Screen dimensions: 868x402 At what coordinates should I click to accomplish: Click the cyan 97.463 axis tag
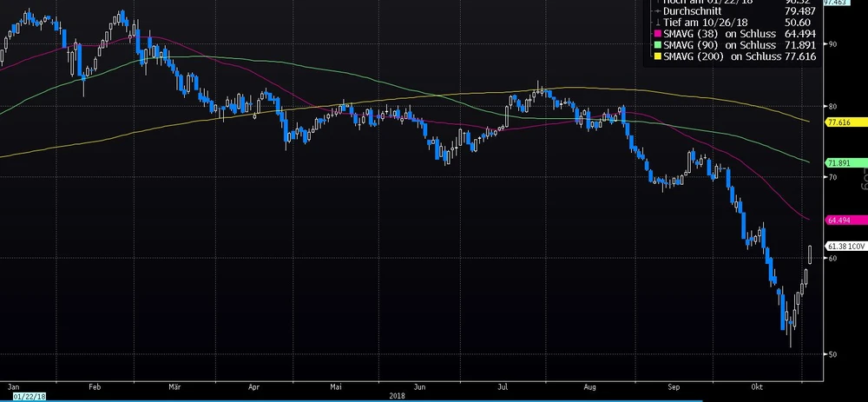[x=838, y=3]
